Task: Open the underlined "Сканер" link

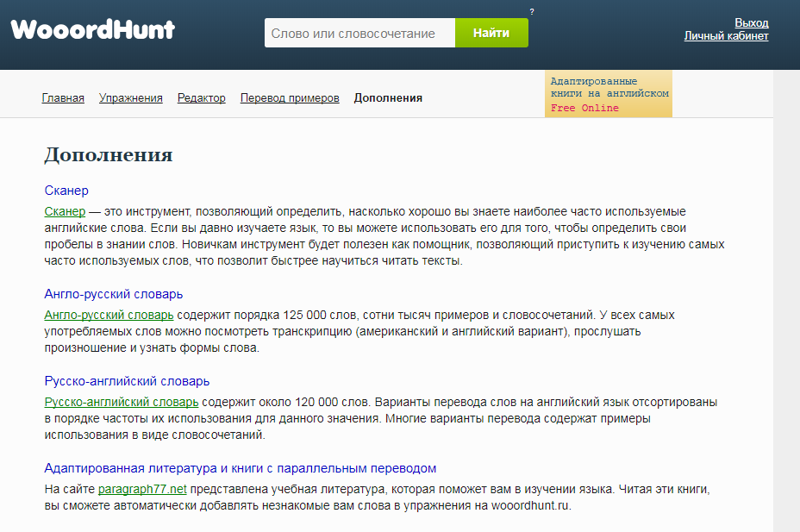Action: (x=62, y=210)
